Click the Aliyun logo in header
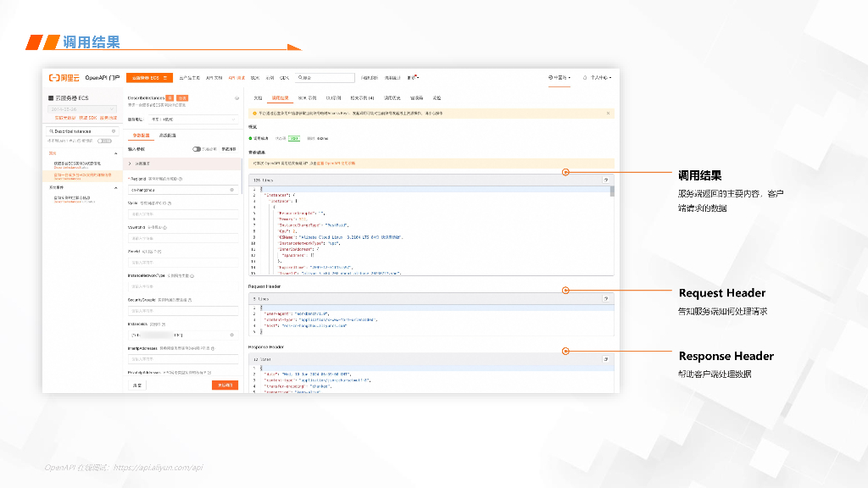This screenshot has width=868, height=488. (x=65, y=77)
